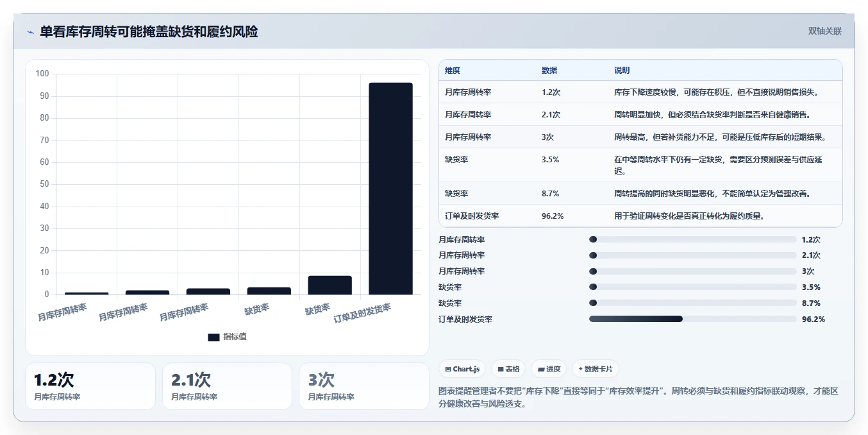
Task: Click the progress bar in 1.2次 row
Action: (692, 239)
